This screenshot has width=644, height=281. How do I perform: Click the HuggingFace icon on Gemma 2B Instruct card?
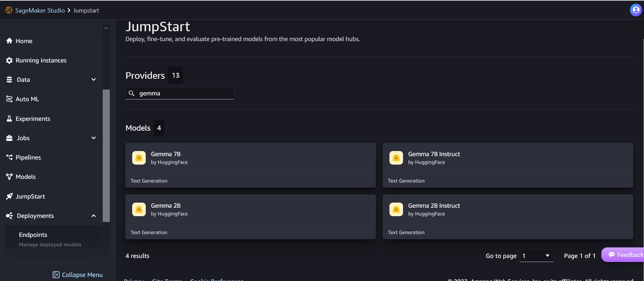click(x=396, y=209)
